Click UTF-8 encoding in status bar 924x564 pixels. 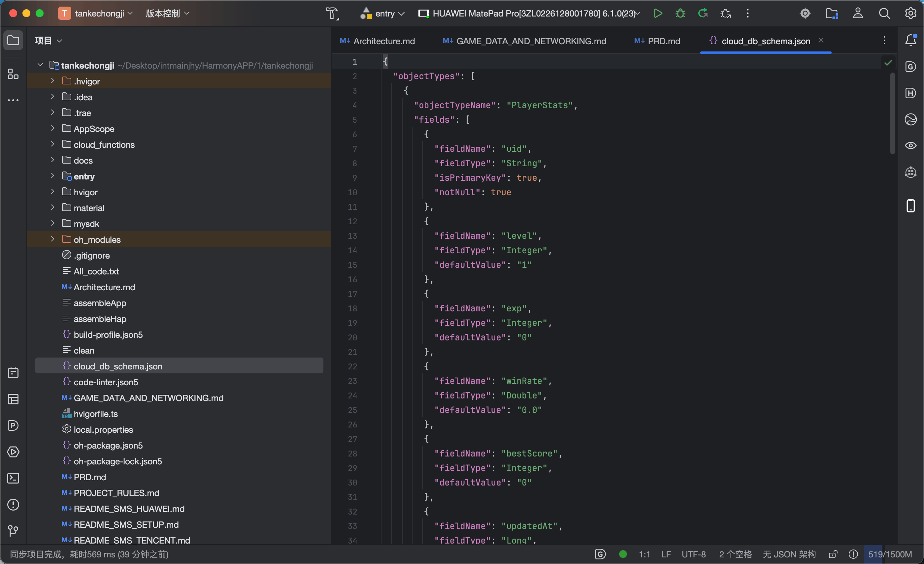[693, 554]
